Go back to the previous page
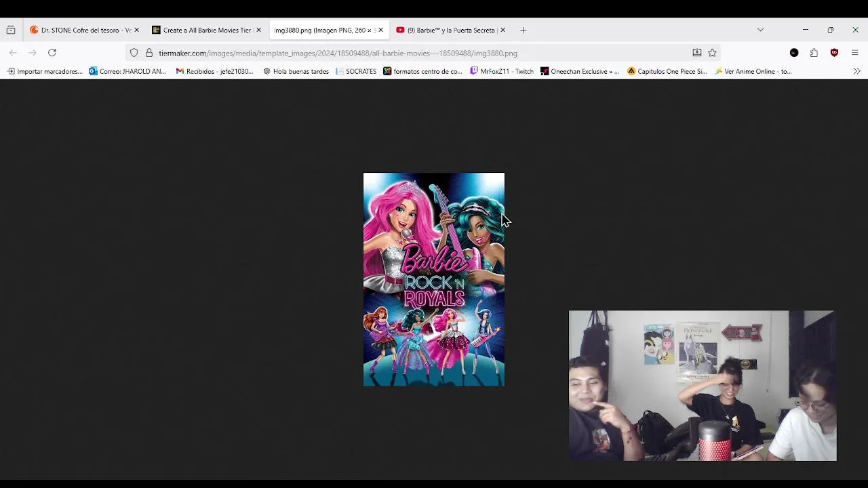The image size is (868, 488). pos(13,53)
